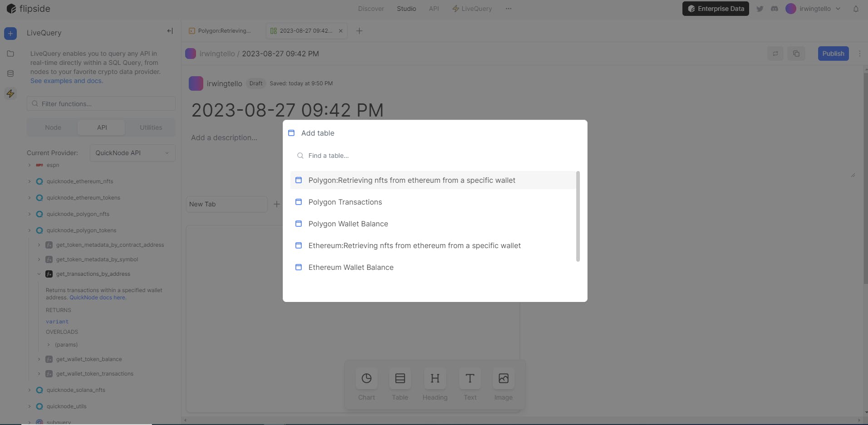Click the New Tab name field

pyautogui.click(x=227, y=204)
